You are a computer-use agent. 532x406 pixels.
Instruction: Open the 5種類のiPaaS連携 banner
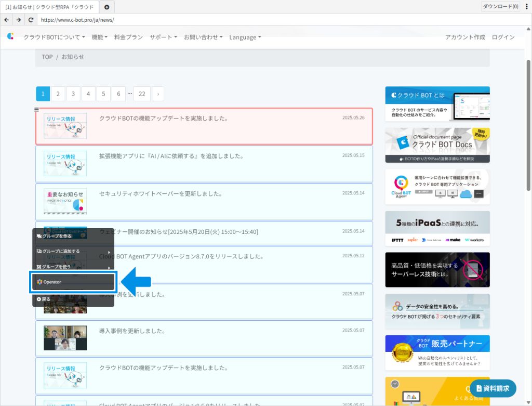[x=437, y=228]
